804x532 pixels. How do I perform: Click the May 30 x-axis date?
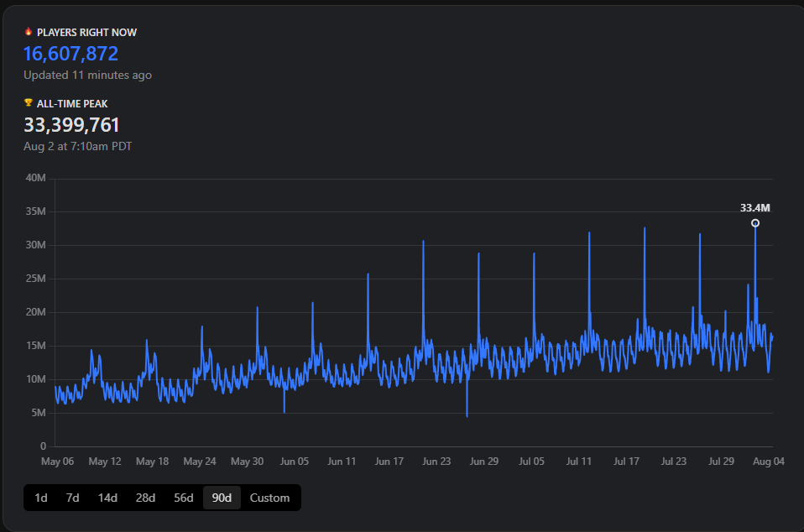[247, 462]
